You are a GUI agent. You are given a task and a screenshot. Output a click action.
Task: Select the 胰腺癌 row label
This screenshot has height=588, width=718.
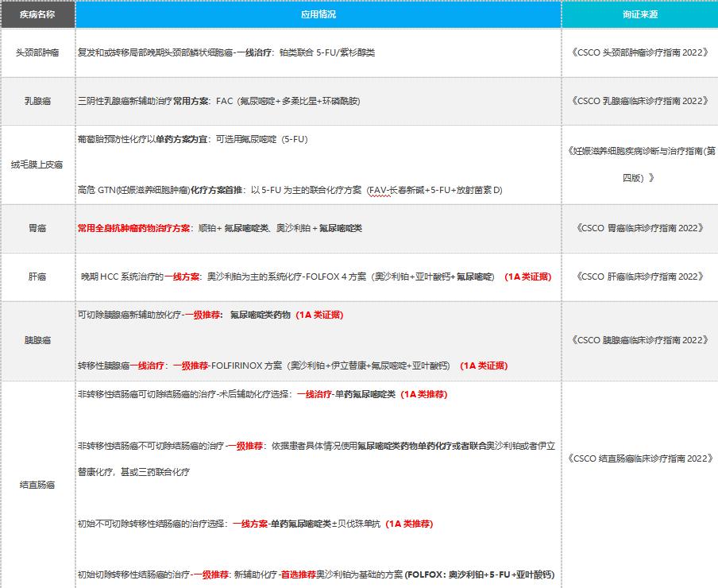pos(37,341)
